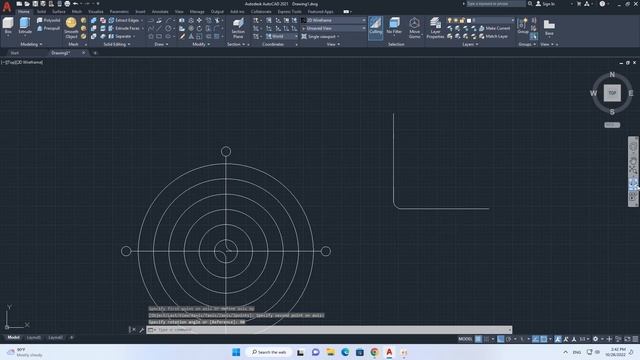Switch to the Home ribbon tab
This screenshot has height=360, width=640.
[24, 12]
